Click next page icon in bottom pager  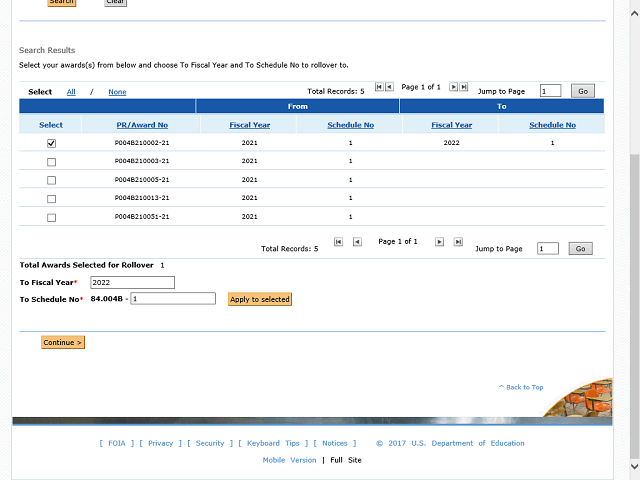(x=440, y=242)
